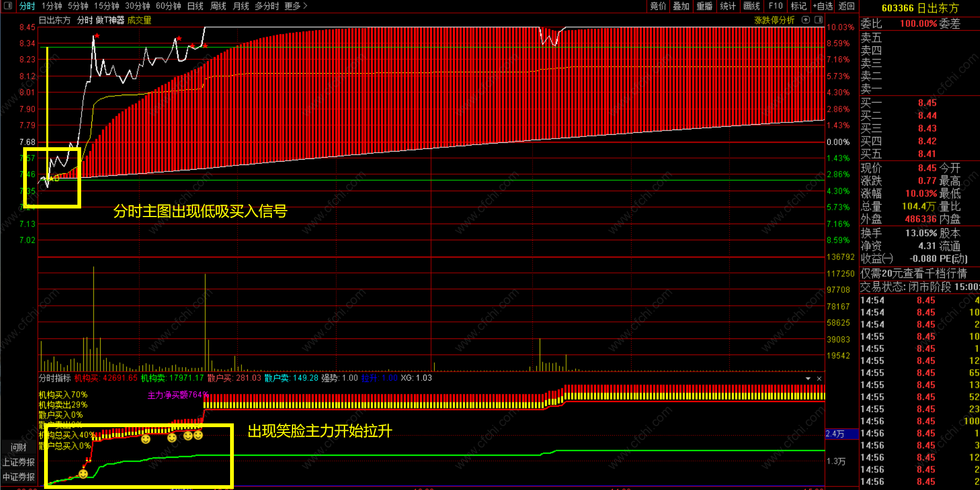Viewport: 980px width, 490px height.
Task: Add stock via +自选 button
Action: 822,6
